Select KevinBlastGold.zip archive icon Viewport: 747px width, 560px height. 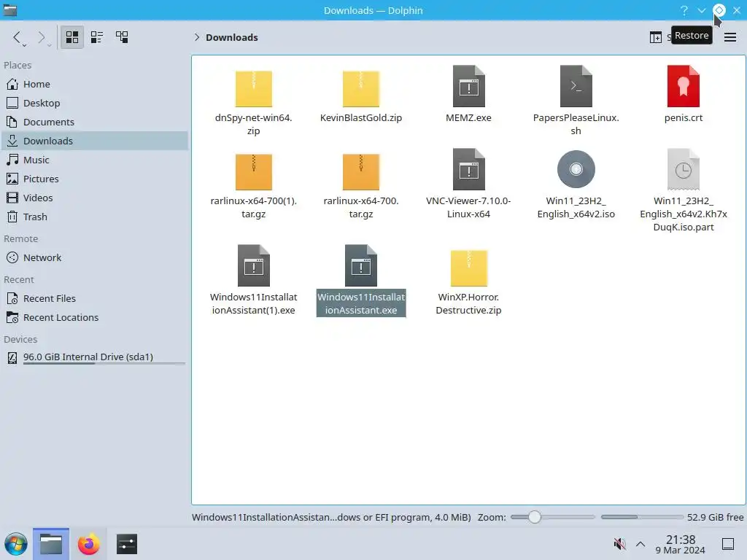(x=360, y=88)
